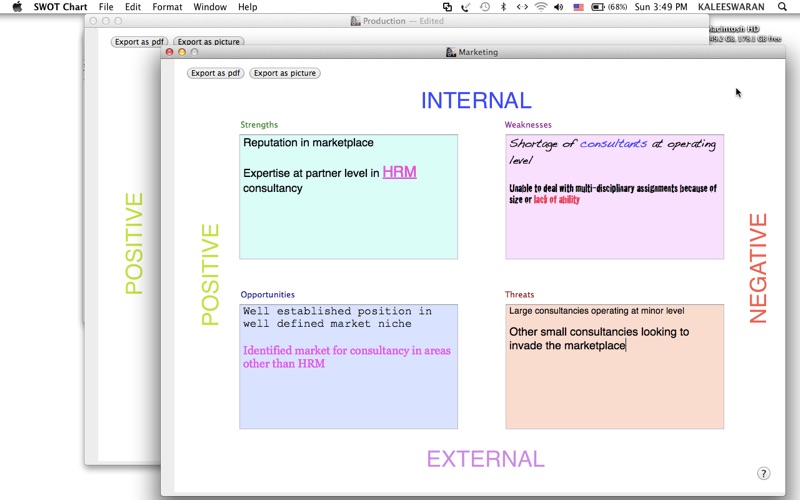Click the Opportunities label
Viewport: 800px width, 500px height.
tap(267, 294)
